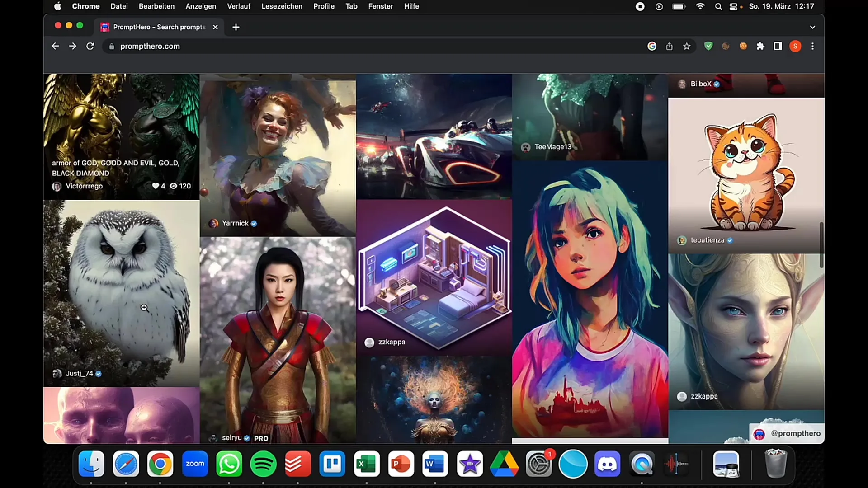
Task: Open Google Drive from the Dock
Action: 504,464
